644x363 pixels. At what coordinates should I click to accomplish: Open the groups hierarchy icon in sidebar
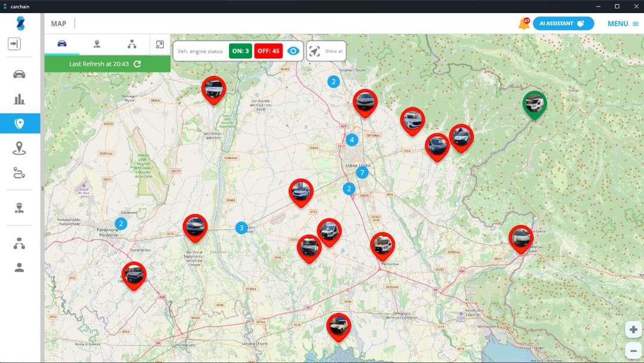tap(20, 243)
